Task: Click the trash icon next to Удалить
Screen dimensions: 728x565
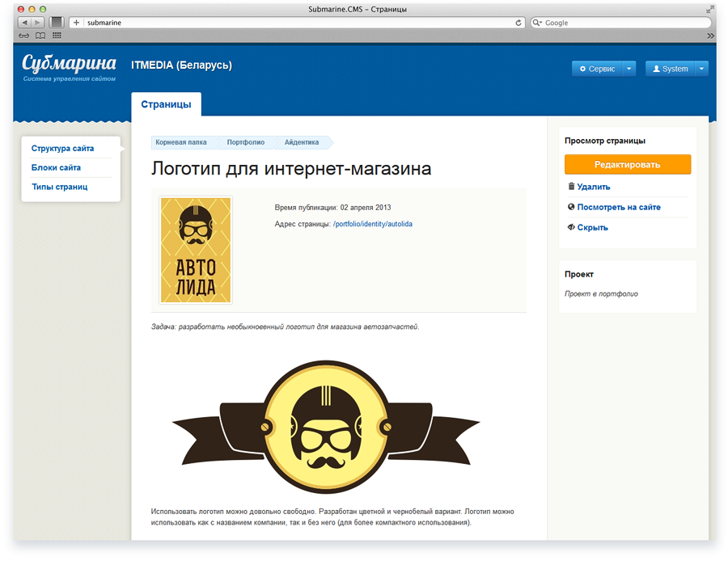Action: click(571, 187)
